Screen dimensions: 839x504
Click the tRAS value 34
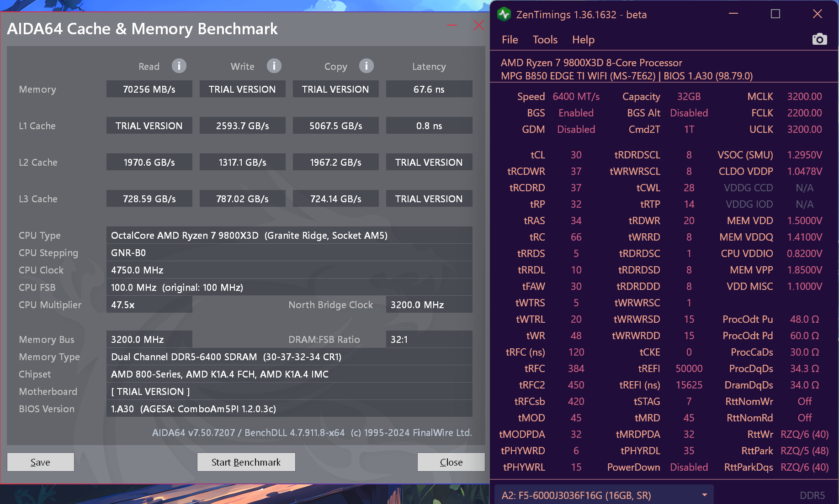point(576,220)
